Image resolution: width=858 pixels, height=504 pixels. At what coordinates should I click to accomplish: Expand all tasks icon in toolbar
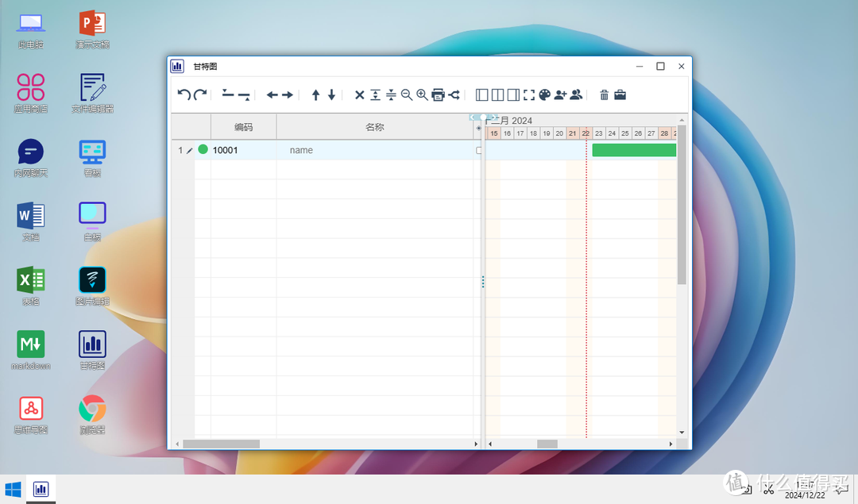pos(375,95)
